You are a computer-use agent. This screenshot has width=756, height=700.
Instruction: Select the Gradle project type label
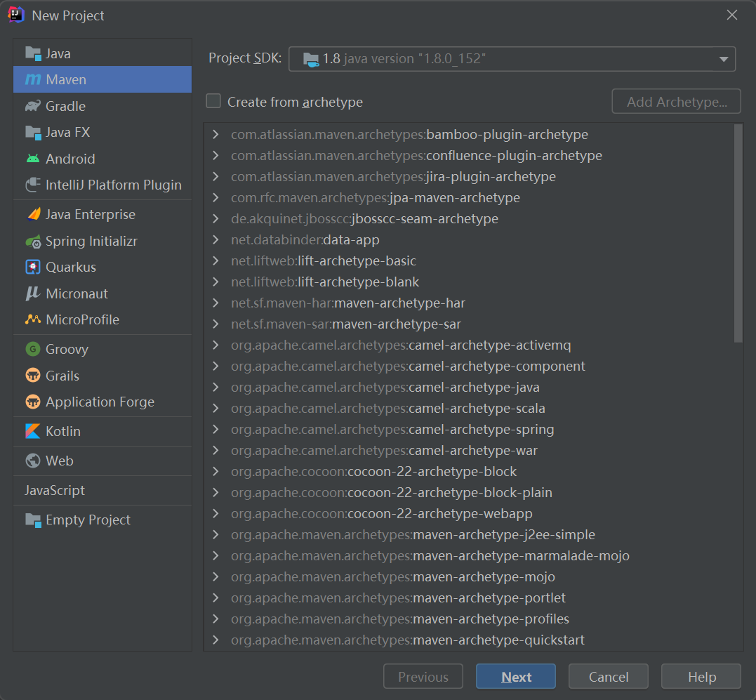(65, 106)
